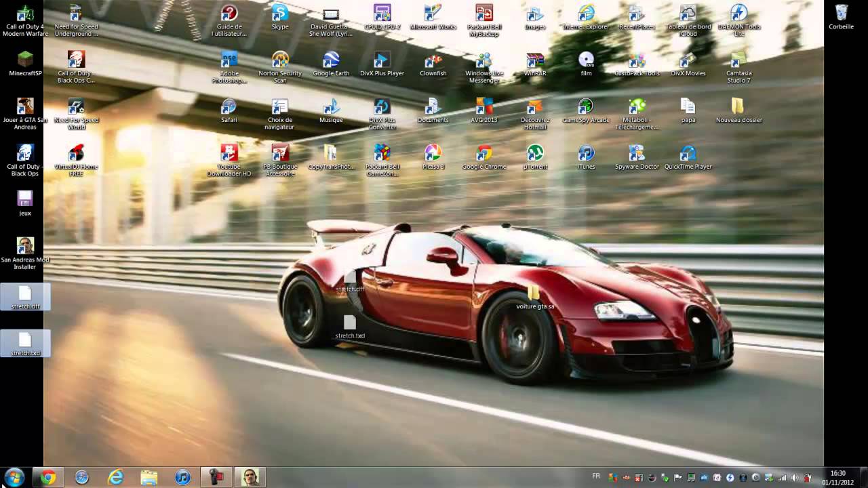Open voiture gta sa folder
Viewport: 868px width, 488px height.
(x=535, y=297)
